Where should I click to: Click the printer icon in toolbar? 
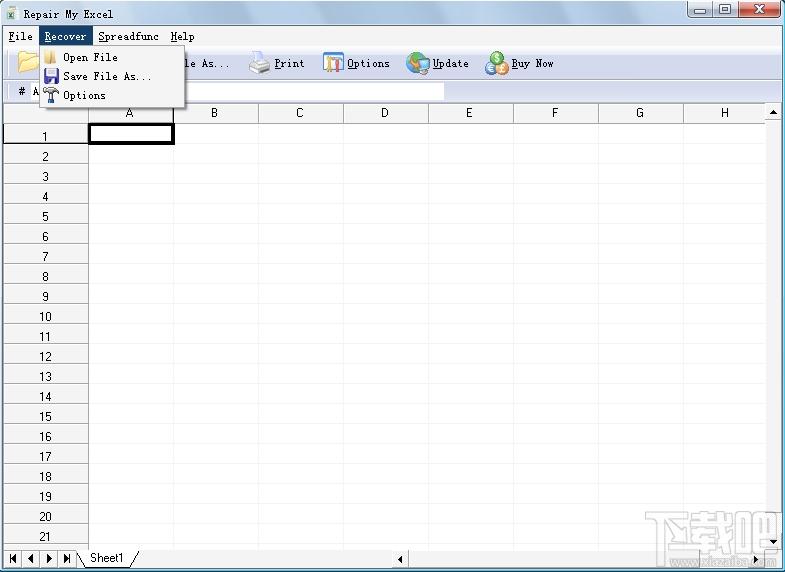coord(259,64)
